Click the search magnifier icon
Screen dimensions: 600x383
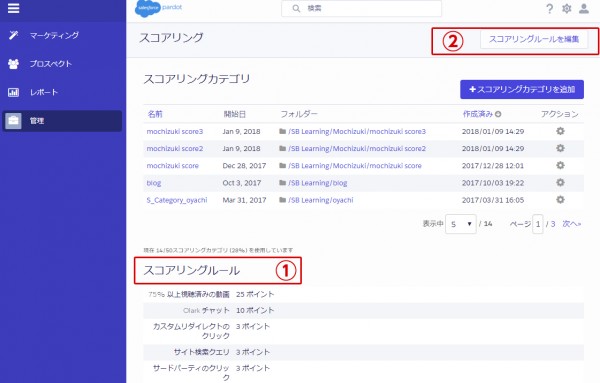point(296,8)
